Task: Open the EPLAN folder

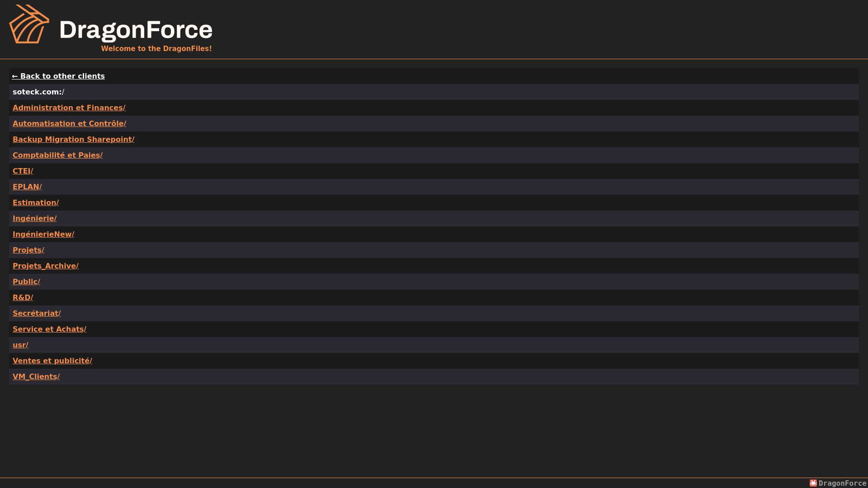Action: (27, 187)
